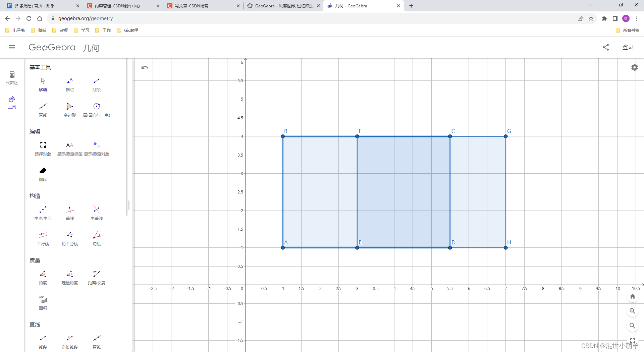This screenshot has height=352, width=644.
Task: Open graphics view settings gear
Action: coord(635,67)
